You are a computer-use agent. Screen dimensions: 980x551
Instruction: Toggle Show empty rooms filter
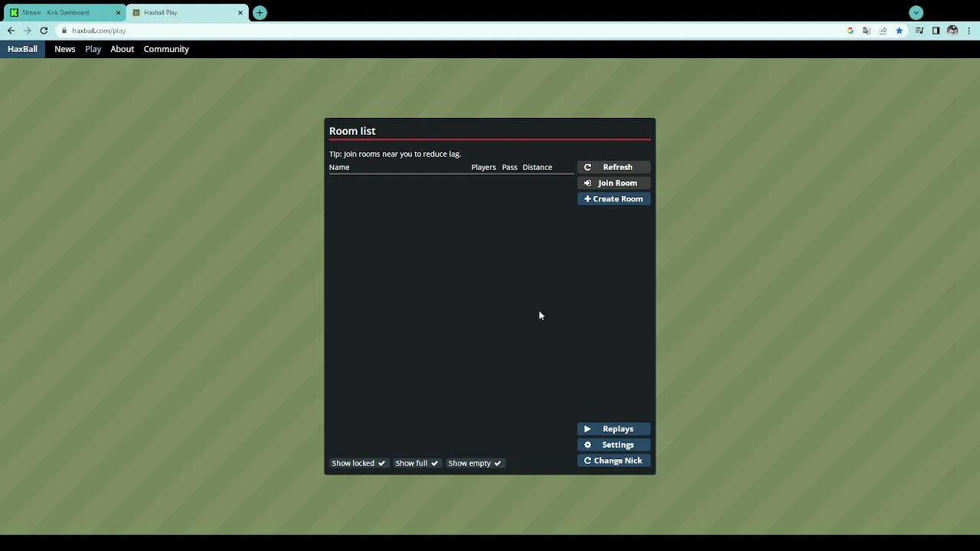pyautogui.click(x=475, y=463)
